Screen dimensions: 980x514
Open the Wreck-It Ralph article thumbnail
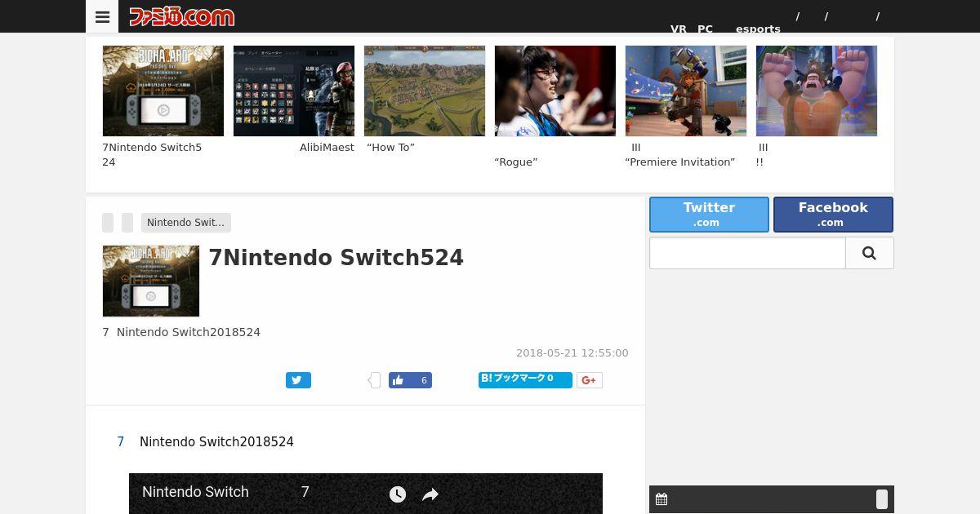[817, 91]
